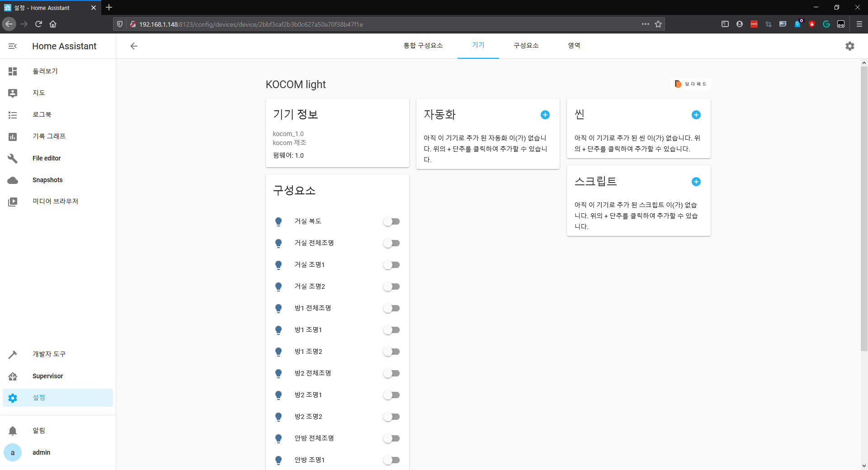
Task: Toggle 방1 조명1 light switch
Action: [x=392, y=330]
